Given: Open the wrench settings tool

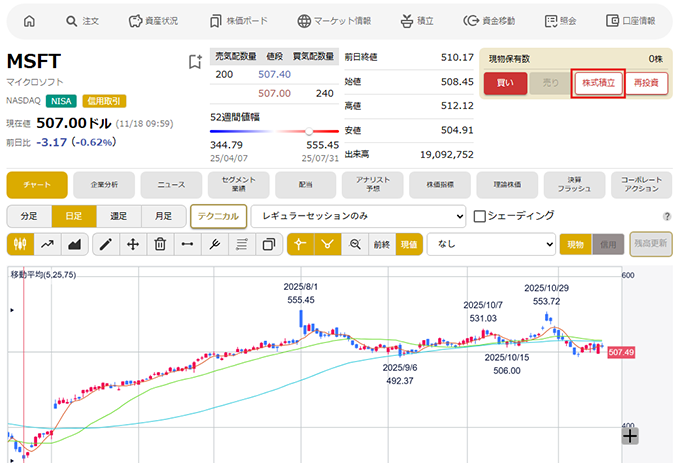Looking at the screenshot, I should coord(215,244).
